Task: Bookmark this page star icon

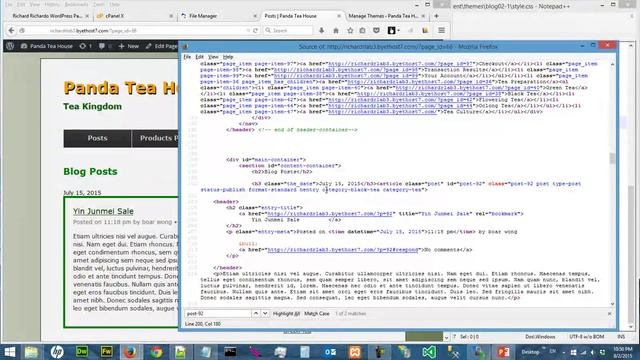Action: point(350,31)
